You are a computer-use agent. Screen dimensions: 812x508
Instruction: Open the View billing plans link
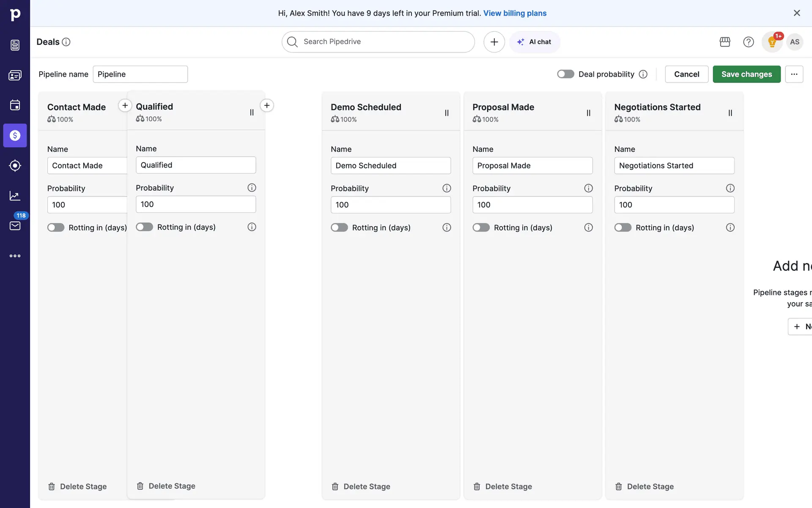[x=515, y=13]
